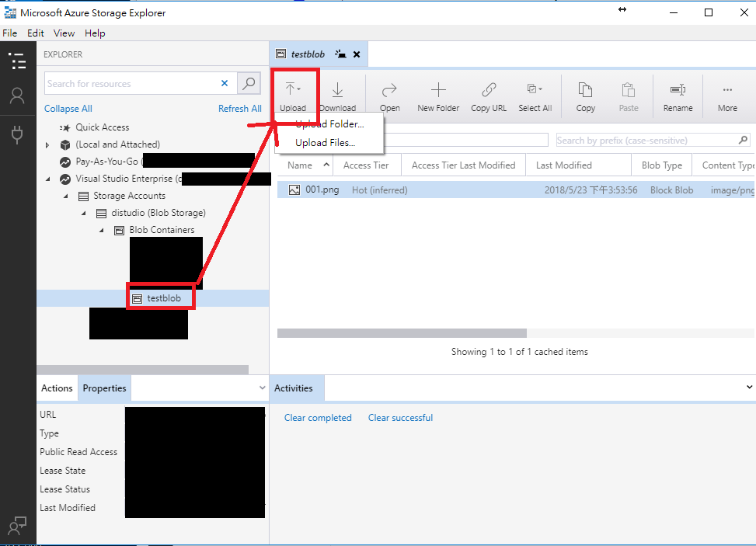Open the Feedback icon at sidebar bottom
This screenshot has height=546, width=756.
pyautogui.click(x=17, y=526)
